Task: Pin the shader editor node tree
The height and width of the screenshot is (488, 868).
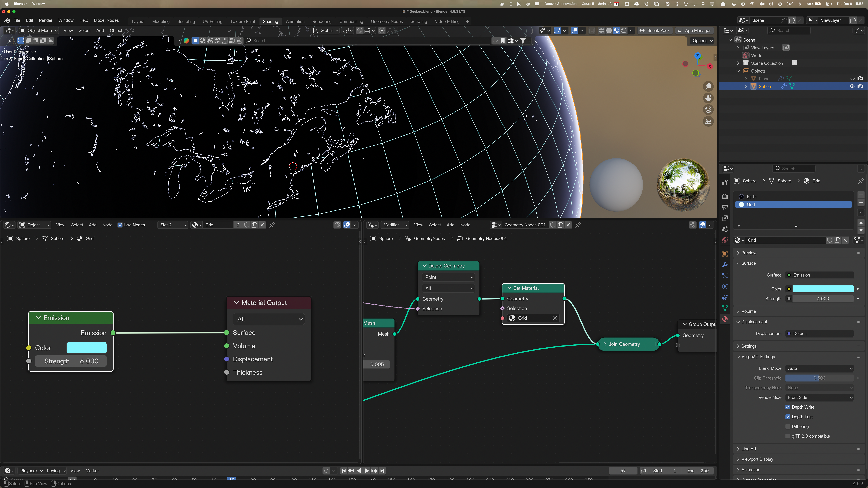Action: pos(272,225)
